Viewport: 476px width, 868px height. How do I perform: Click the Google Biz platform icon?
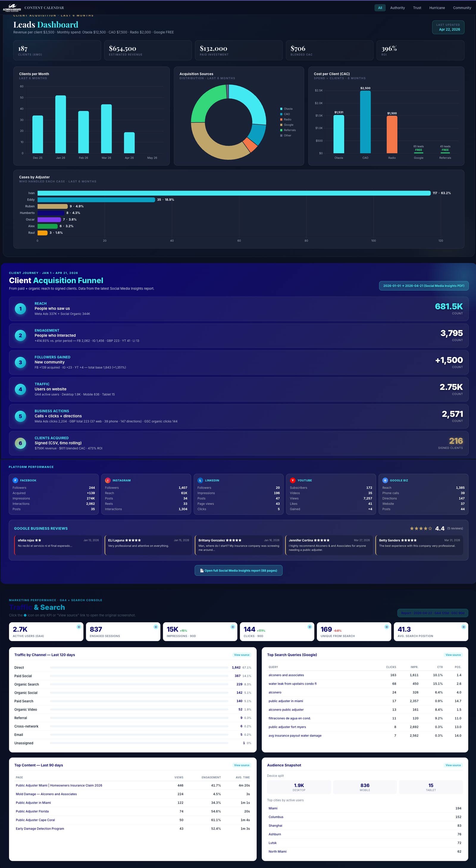click(385, 481)
